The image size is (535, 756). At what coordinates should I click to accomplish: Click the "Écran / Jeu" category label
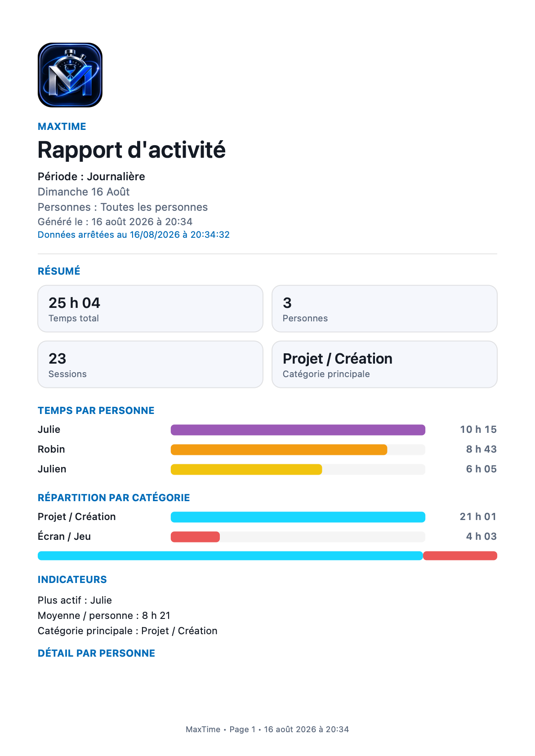64,537
